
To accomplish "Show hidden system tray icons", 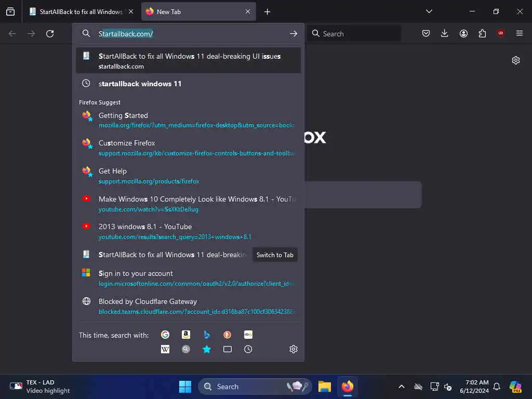I will click(x=402, y=387).
